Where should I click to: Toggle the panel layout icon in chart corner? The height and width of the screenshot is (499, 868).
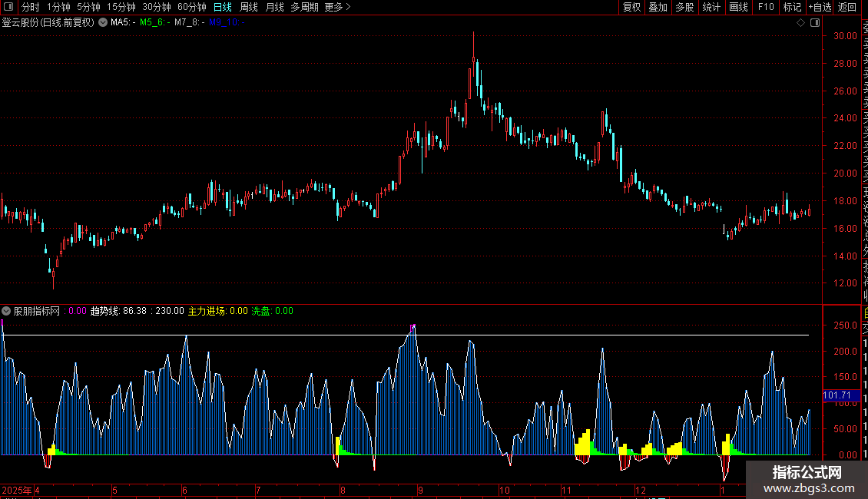click(815, 23)
